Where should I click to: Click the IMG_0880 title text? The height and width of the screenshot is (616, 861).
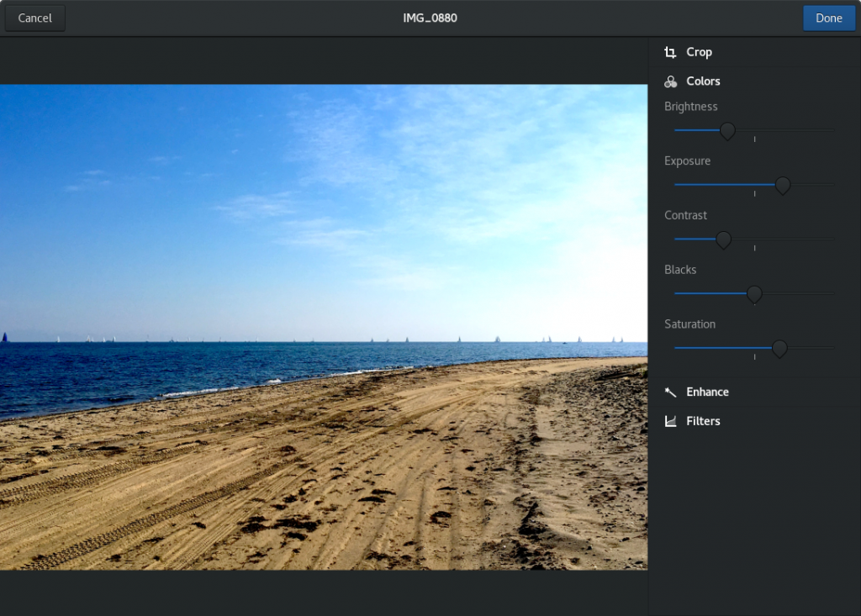point(430,18)
